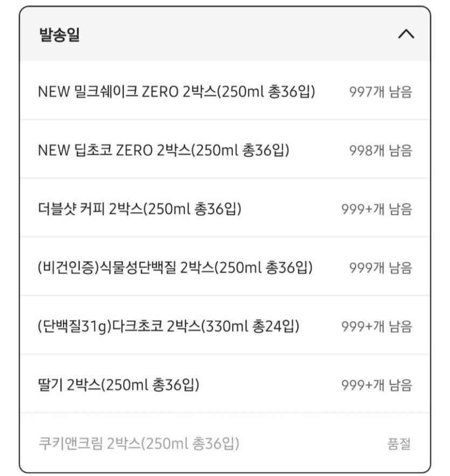Click the 999개 남음 label for 식물성단백질
Image resolution: width=450 pixels, height=476 pixels.
380,268
